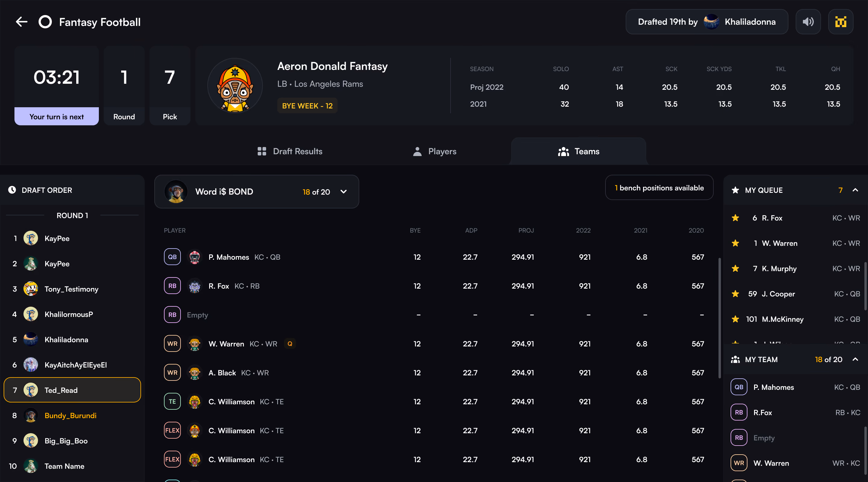Click the Your turn is next label

pyautogui.click(x=57, y=117)
